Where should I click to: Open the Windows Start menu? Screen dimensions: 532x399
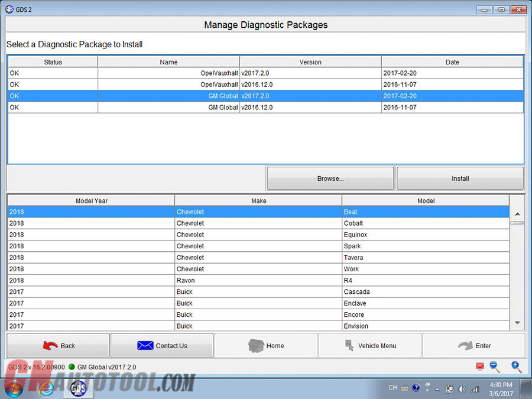(13, 388)
